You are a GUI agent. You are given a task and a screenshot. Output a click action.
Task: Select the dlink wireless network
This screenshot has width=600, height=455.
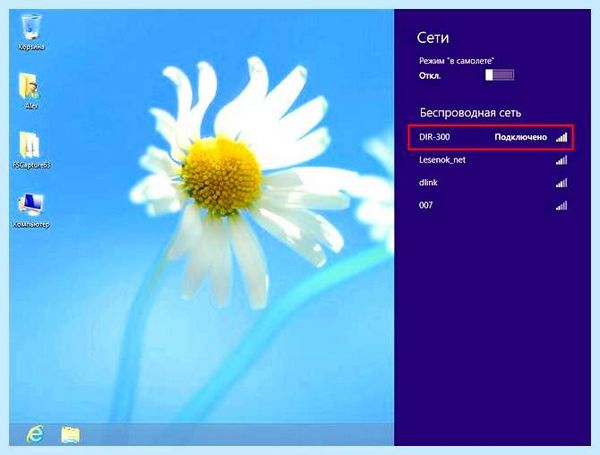491,183
